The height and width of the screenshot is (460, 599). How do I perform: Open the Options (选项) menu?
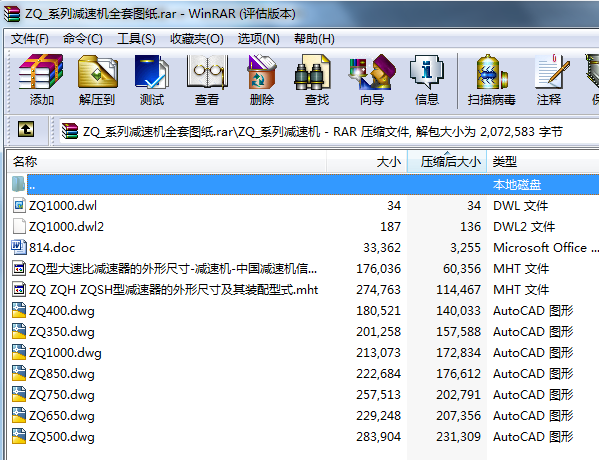point(258,39)
